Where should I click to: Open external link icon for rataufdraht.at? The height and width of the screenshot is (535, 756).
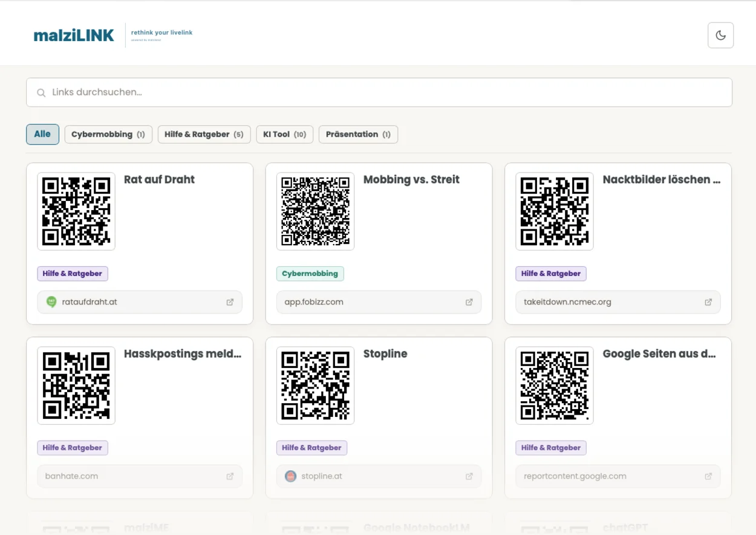point(230,302)
